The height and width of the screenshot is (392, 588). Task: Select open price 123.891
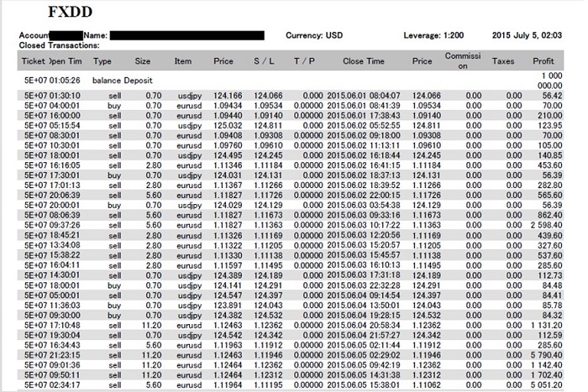(228, 306)
